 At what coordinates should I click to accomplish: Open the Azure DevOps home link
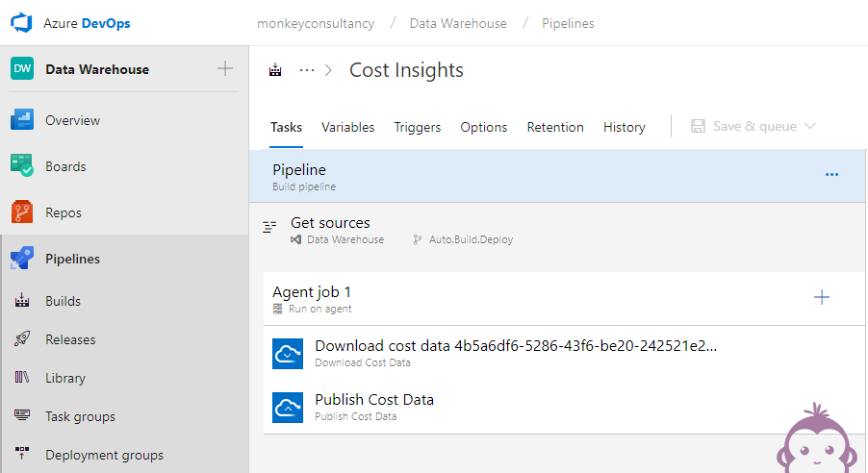87,23
